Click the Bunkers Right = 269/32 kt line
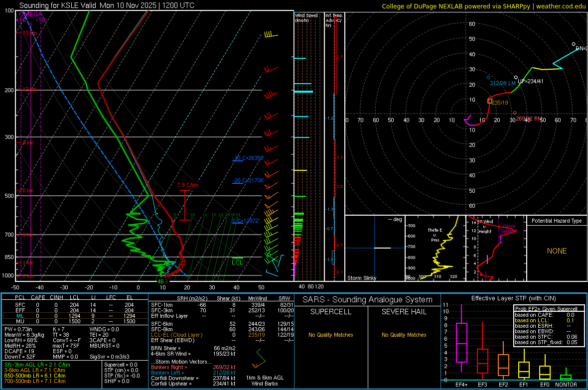The height and width of the screenshot is (390, 588). (193, 367)
